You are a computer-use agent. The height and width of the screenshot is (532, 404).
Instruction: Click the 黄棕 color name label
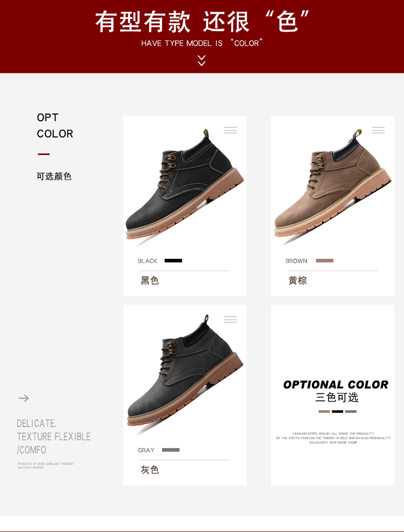[297, 281]
